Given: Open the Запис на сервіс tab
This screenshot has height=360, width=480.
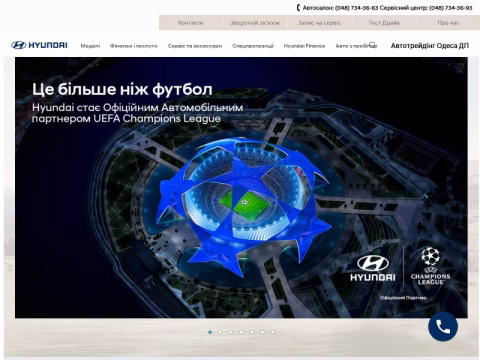Looking at the screenshot, I should point(319,23).
